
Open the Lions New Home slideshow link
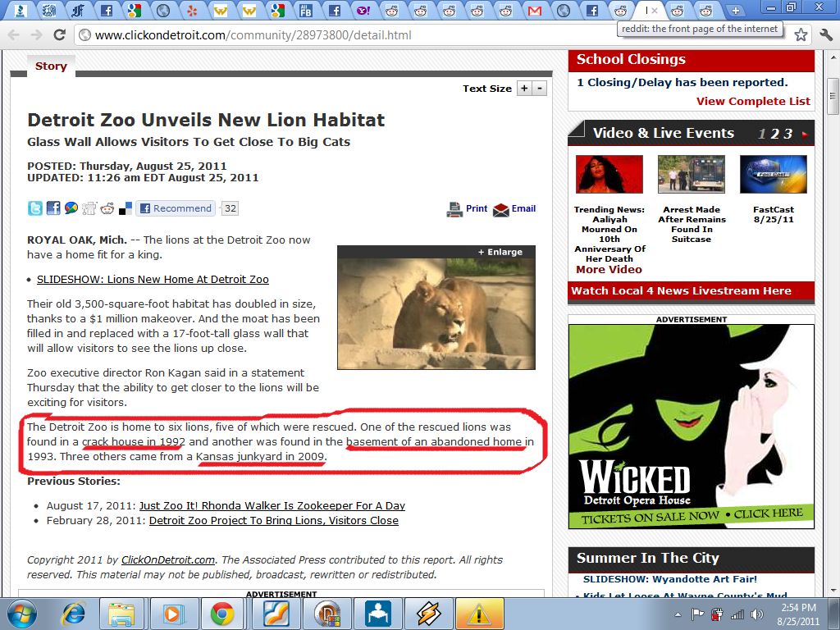153,279
